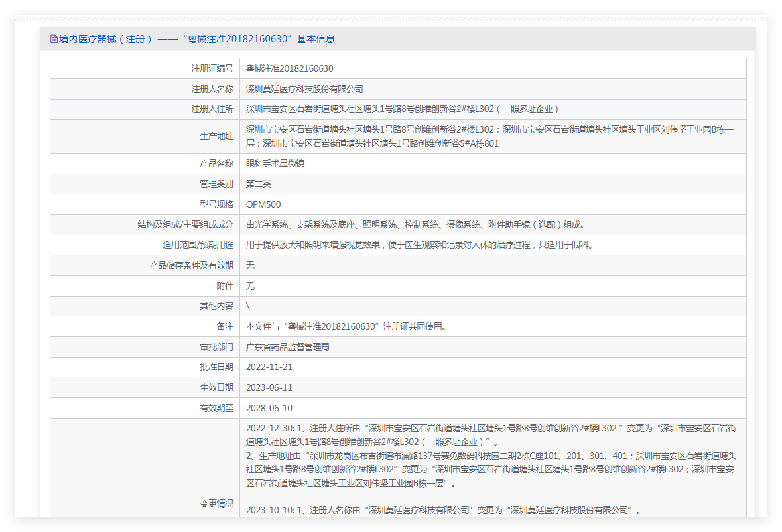Viewport: 782px width, 532px height.
Task: Click 无 in the 附件 row
Action: coord(250,286)
